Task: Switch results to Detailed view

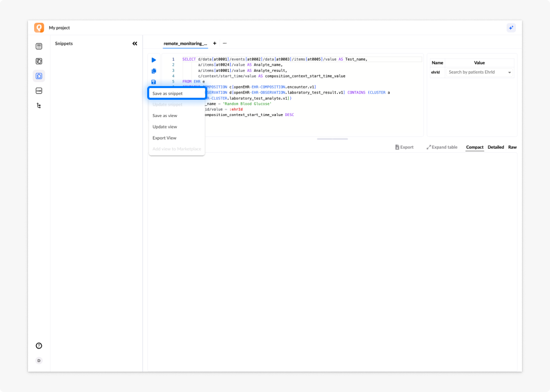Action: pos(496,147)
